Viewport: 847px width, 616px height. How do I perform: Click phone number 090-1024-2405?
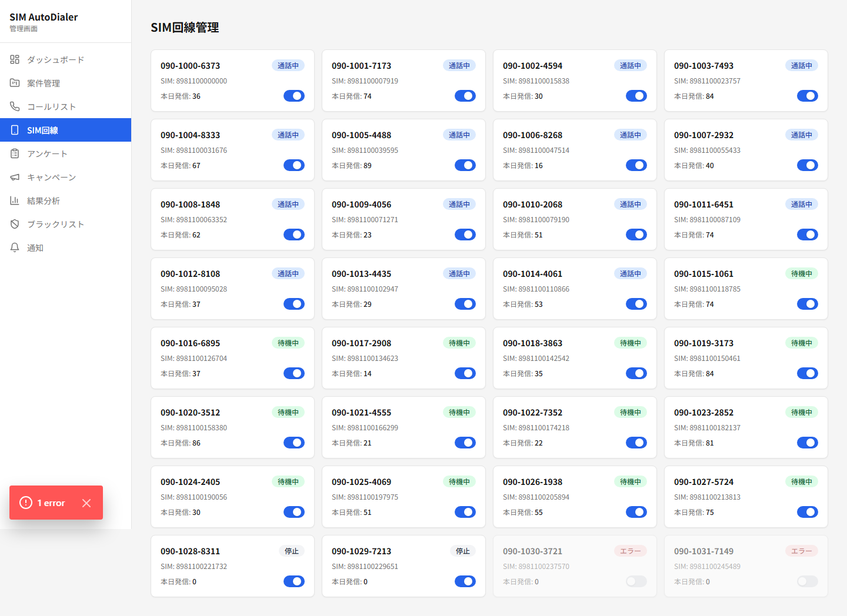coord(190,482)
